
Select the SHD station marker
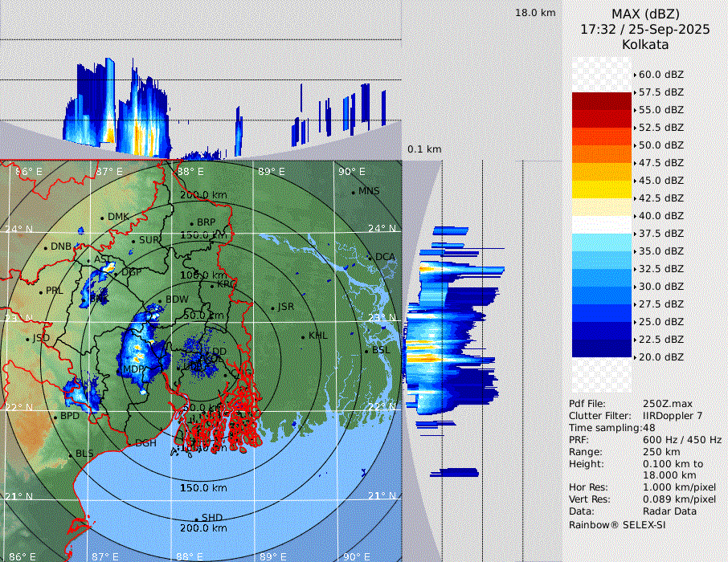[196, 519]
